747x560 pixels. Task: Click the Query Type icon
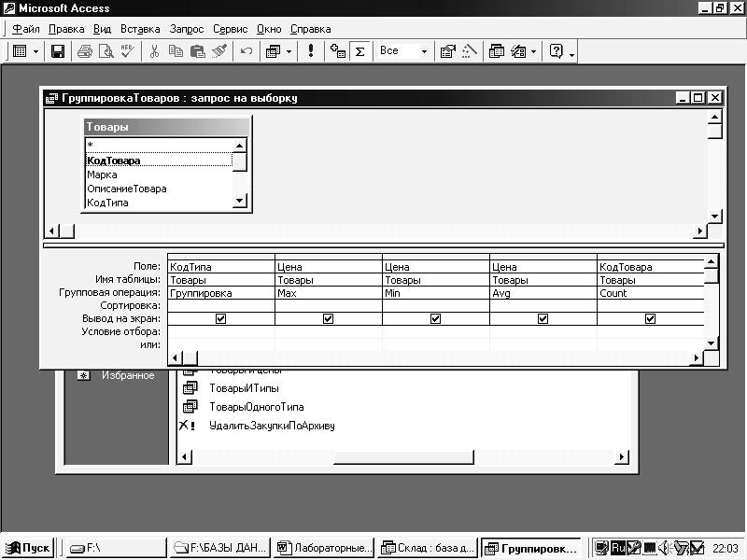coord(273,51)
